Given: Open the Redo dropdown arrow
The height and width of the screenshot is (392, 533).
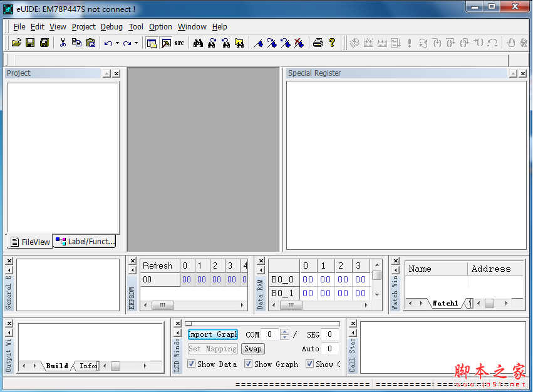Looking at the screenshot, I should coord(136,43).
